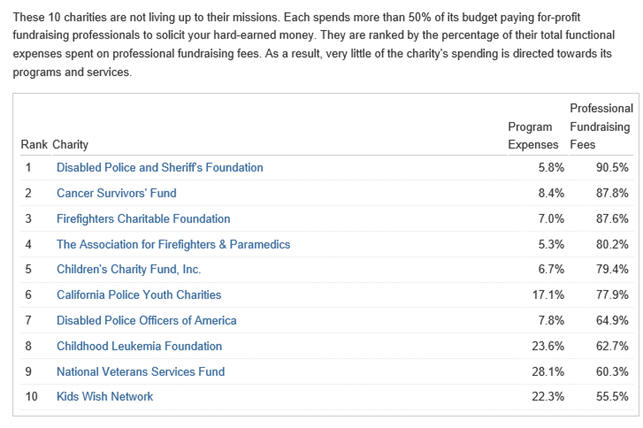Open Disabled Police and Sheriff's Foundation link
The height and width of the screenshot is (428, 643).
click(x=160, y=168)
